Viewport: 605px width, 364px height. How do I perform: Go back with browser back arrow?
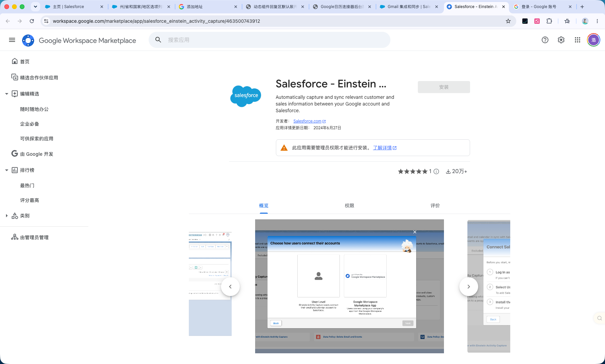[x=8, y=21]
